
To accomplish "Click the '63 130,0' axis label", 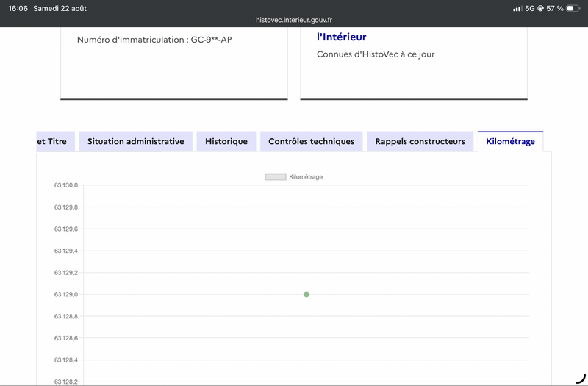I will pos(66,185).
